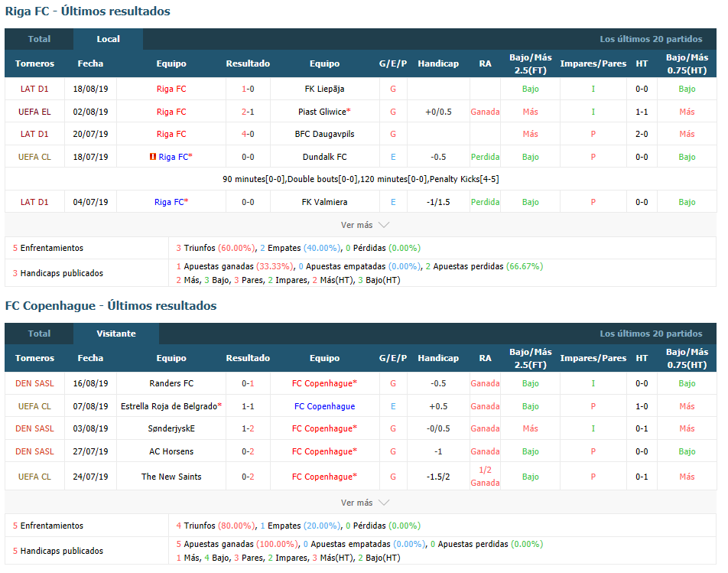728x573 pixels.
Task: Open Piast Gliwice team link
Action: 323,112
